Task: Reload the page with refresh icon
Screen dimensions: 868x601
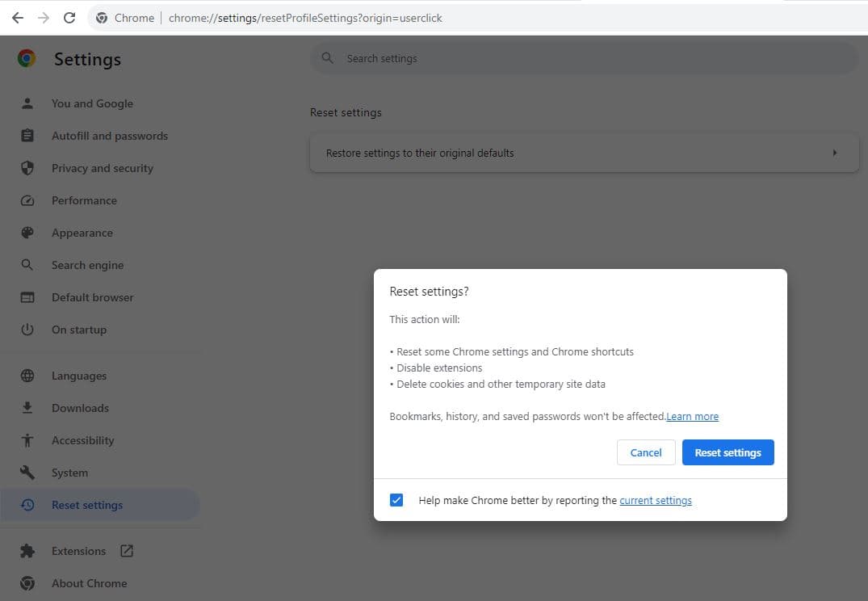Action: pos(69,18)
